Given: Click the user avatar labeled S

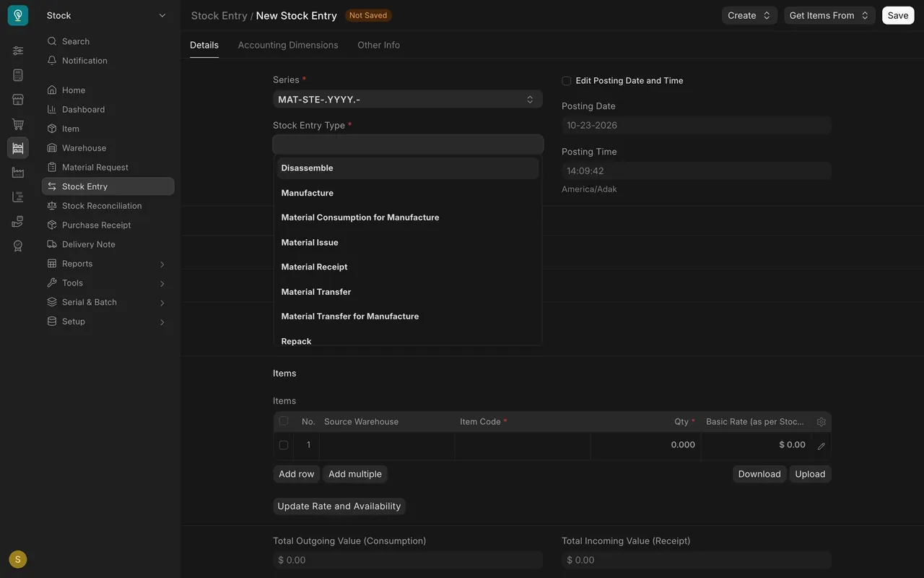Looking at the screenshot, I should coord(18,559).
